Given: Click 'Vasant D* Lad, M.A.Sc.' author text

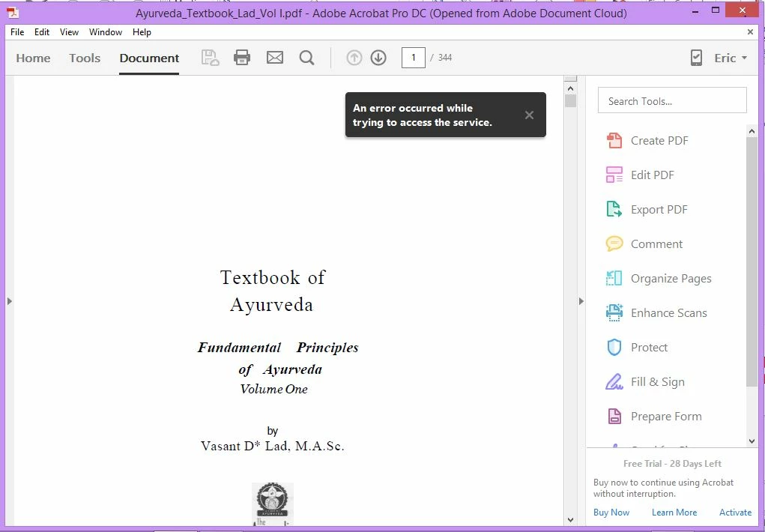Looking at the screenshot, I should tap(273, 446).
